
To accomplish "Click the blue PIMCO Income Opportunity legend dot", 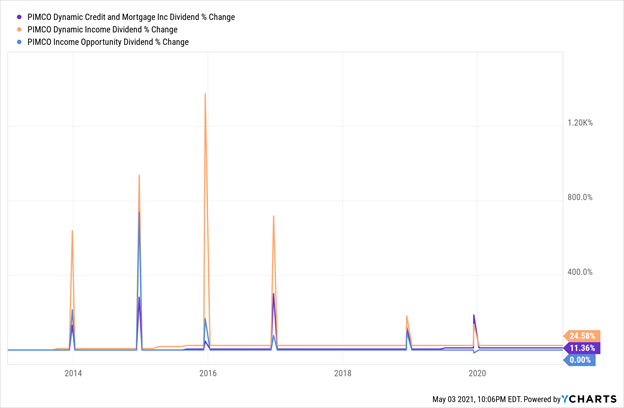I will [19, 42].
